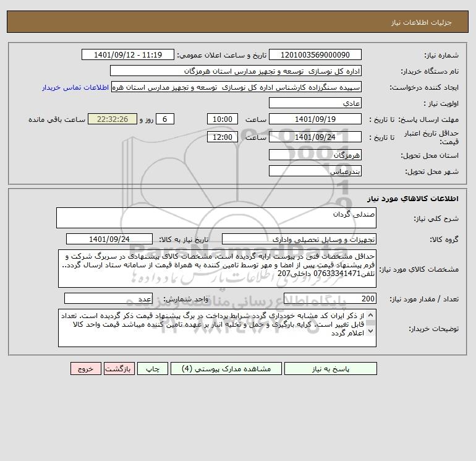Viewport: 476px width, 461px height.
Task: Click goods group field 'تجهیزات و وسایل تحصیلی واداری'
Action: click(x=299, y=239)
